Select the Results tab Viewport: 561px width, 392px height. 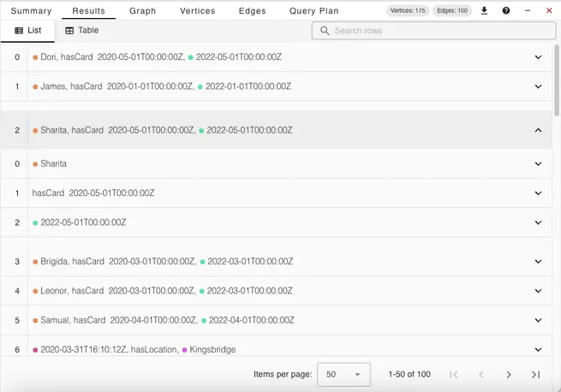coord(89,11)
